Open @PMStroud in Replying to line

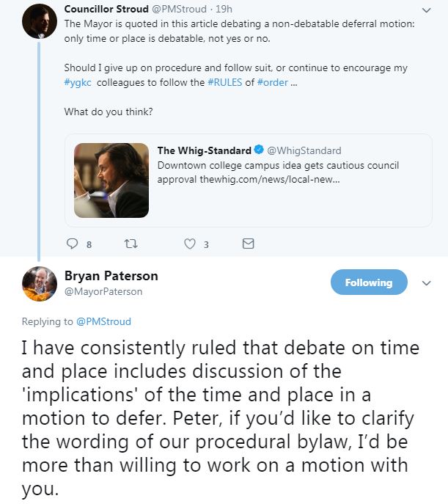(106, 321)
